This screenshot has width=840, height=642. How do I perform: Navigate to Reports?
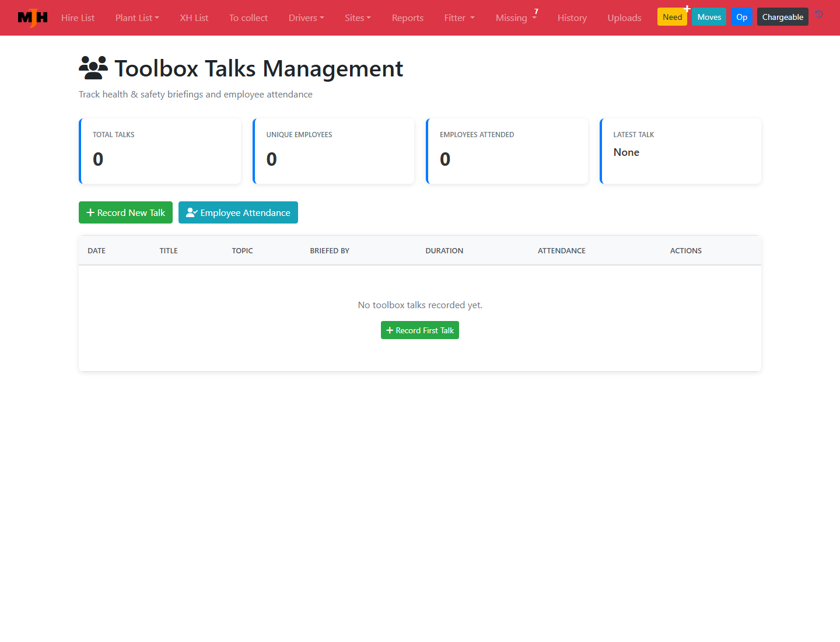point(408,18)
